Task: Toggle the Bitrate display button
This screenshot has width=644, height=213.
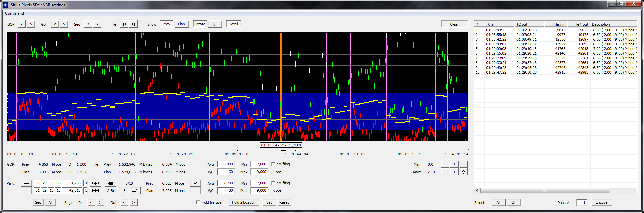Action: click(200, 24)
